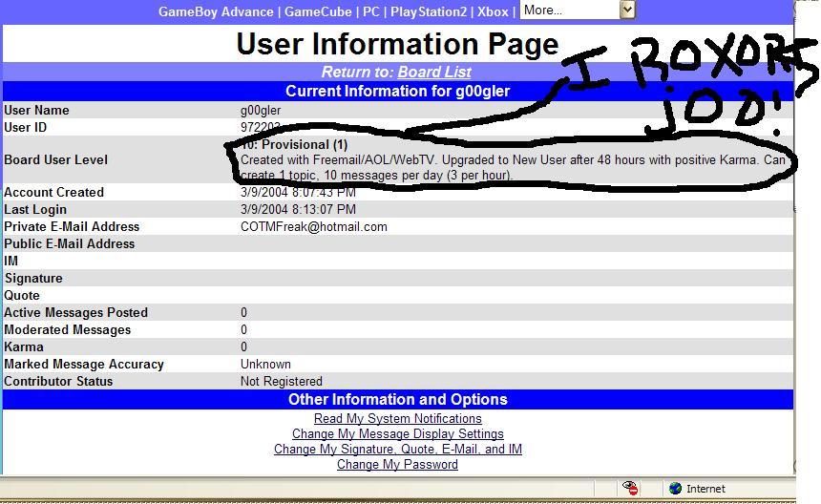Open Change My Message Display Settings
The height and width of the screenshot is (504, 821).
397,434
